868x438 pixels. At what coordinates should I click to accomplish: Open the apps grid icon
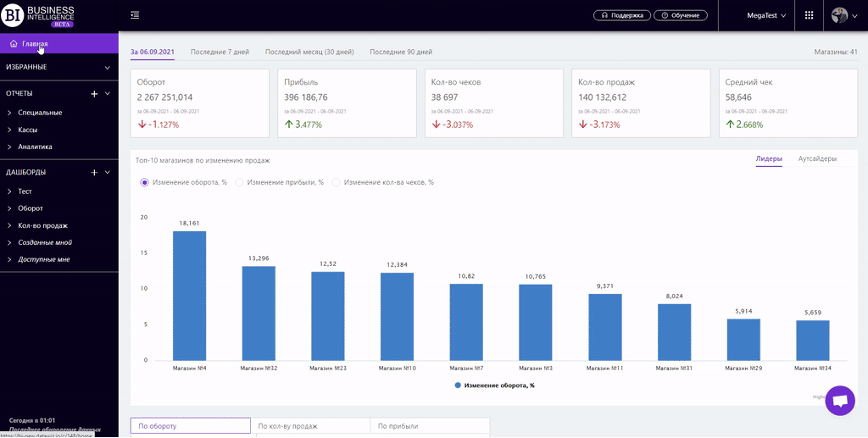point(809,15)
